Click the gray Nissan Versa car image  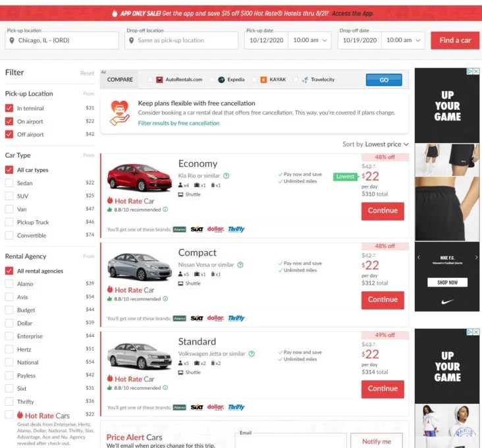(140, 267)
